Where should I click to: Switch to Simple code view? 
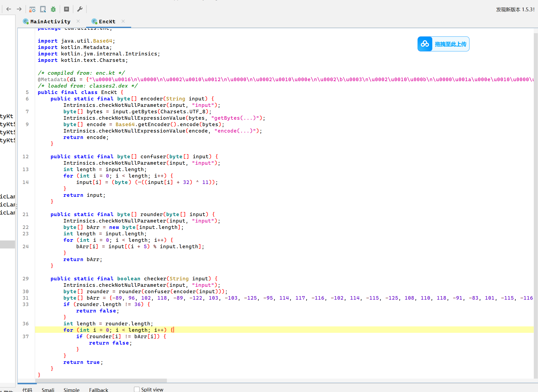tap(71, 390)
